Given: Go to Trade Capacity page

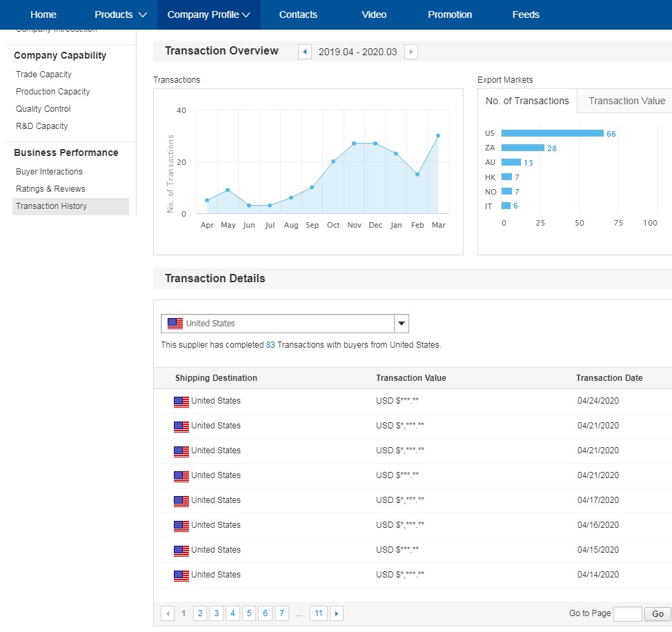Looking at the screenshot, I should [43, 75].
